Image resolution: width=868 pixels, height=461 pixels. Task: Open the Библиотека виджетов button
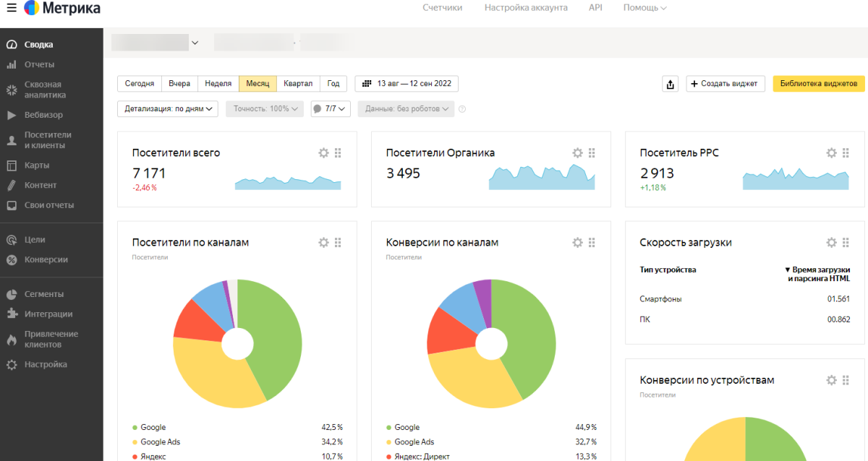818,84
